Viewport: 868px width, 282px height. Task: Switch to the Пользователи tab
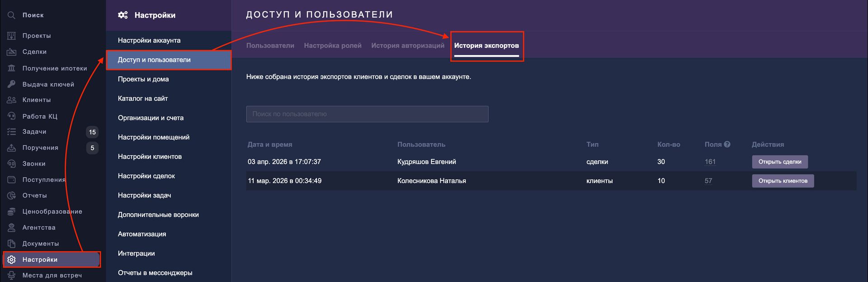270,46
